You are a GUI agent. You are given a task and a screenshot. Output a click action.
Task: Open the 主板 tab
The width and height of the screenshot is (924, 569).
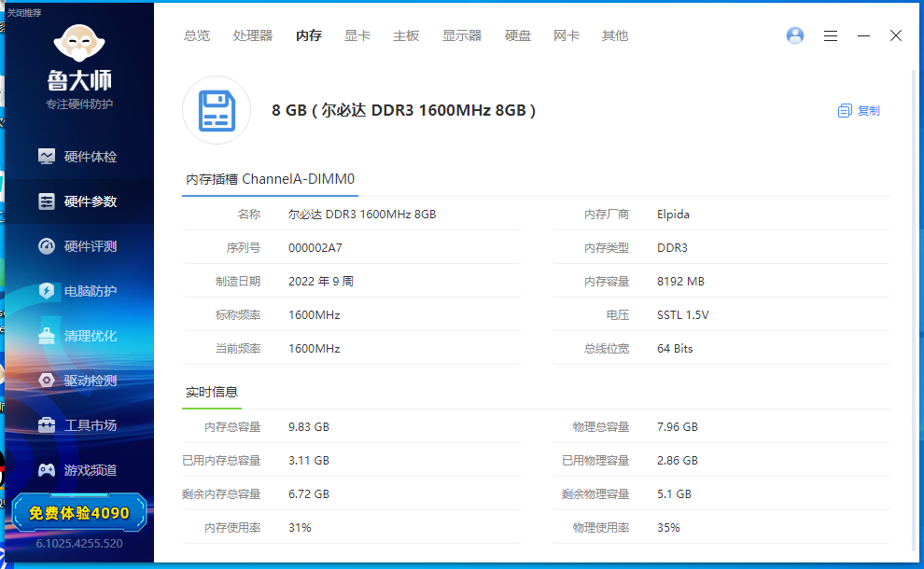coord(406,36)
